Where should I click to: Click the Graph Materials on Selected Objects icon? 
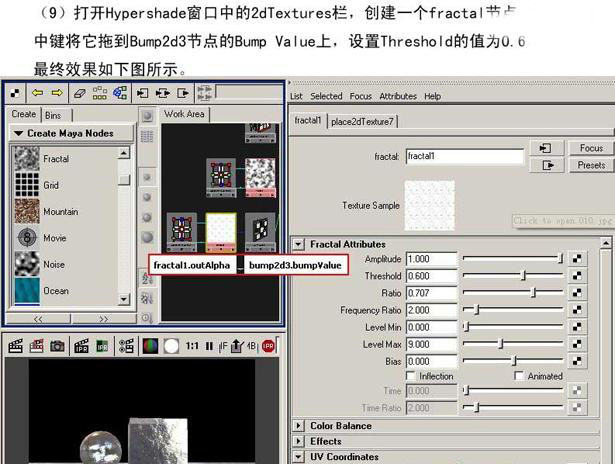coord(120,93)
